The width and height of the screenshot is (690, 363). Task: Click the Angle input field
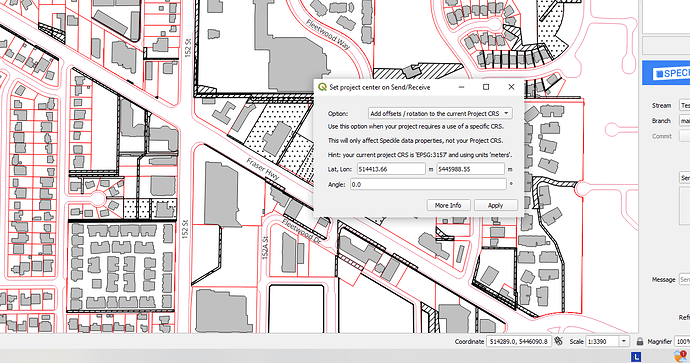pos(428,184)
